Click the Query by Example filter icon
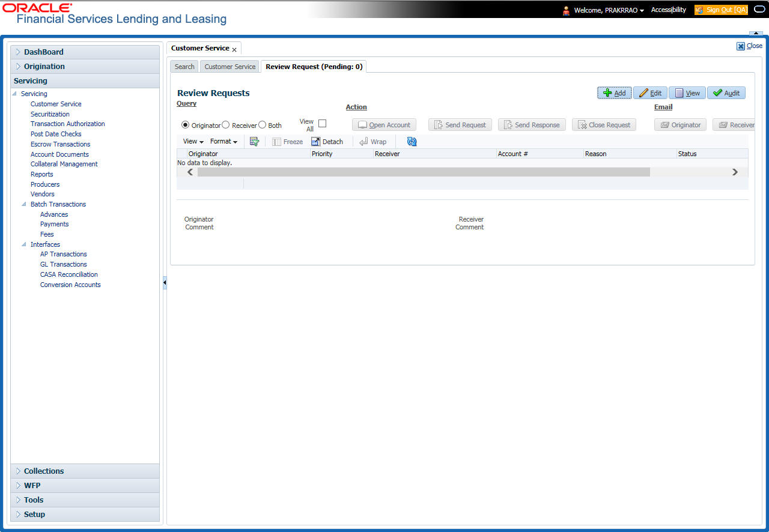Screen dimensions: 769x532 254,142
